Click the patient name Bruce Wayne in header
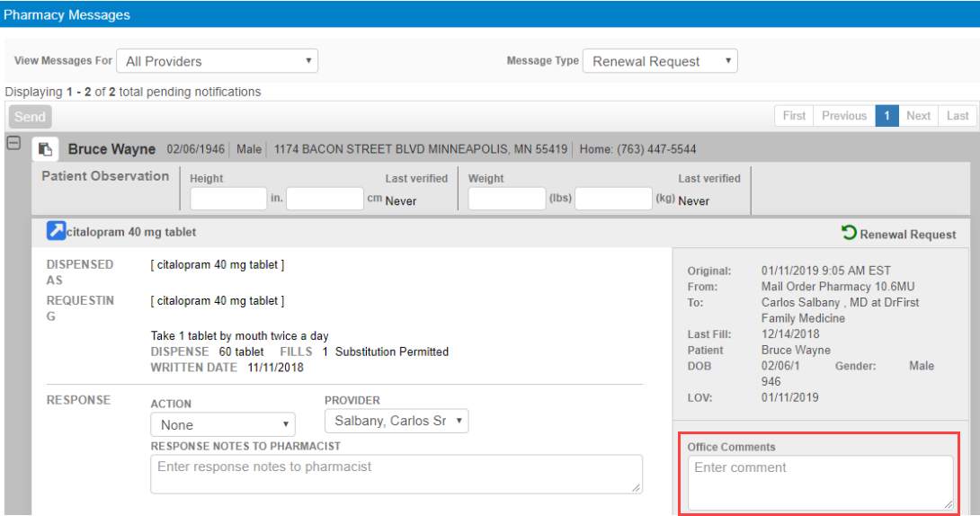980x516 pixels. pyautogui.click(x=111, y=149)
